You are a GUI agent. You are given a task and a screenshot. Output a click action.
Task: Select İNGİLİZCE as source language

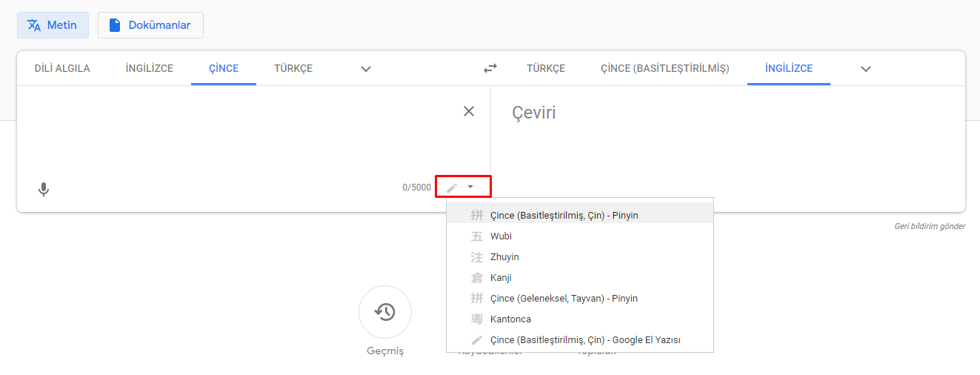[x=149, y=68]
